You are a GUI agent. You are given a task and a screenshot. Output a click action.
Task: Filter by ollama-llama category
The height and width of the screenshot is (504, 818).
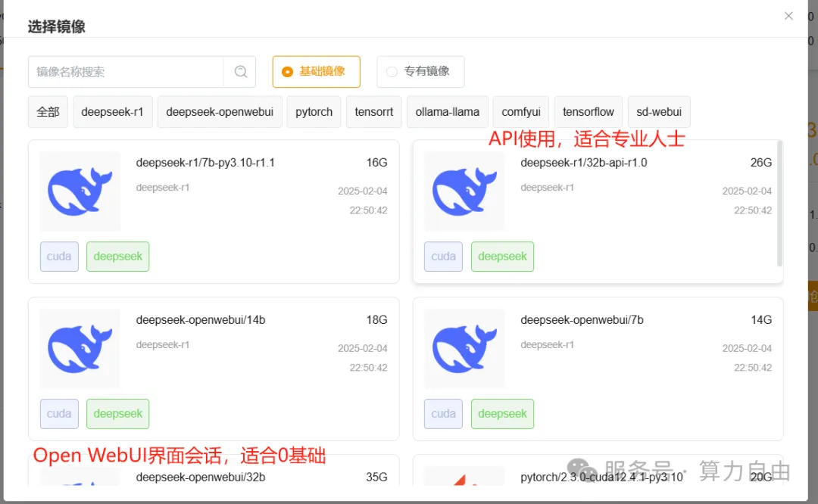448,111
